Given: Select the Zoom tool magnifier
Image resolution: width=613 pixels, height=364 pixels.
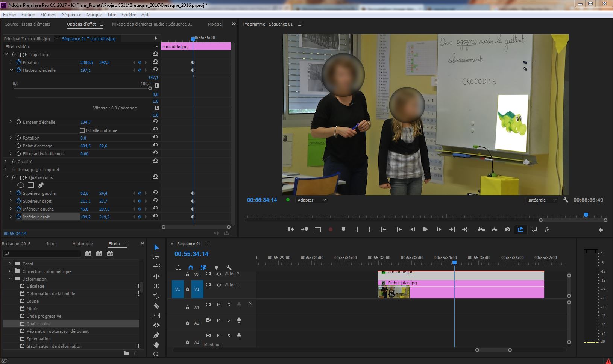Looking at the screenshot, I should coord(156,354).
